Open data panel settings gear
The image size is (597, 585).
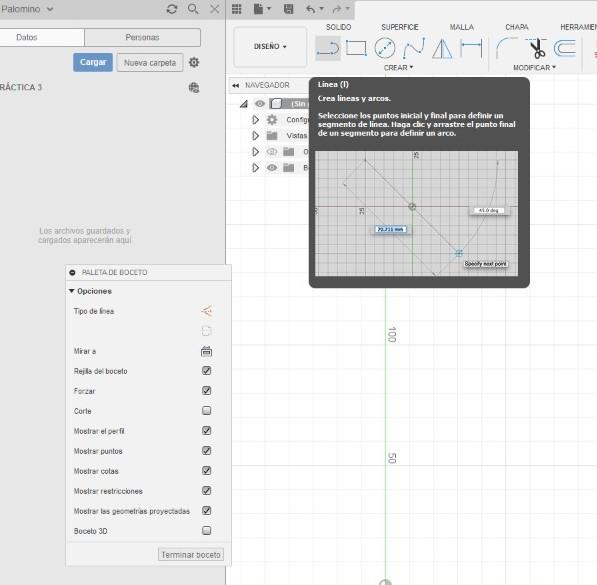[x=194, y=62]
